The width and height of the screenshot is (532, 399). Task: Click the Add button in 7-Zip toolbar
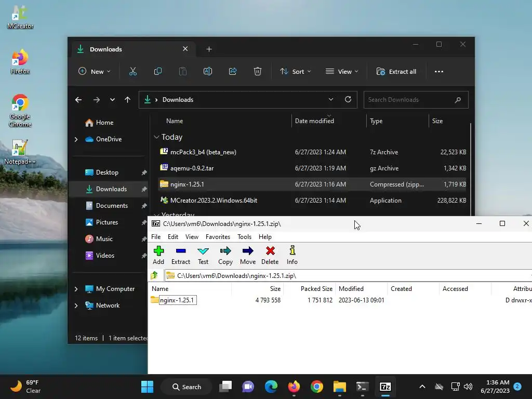pos(158,255)
